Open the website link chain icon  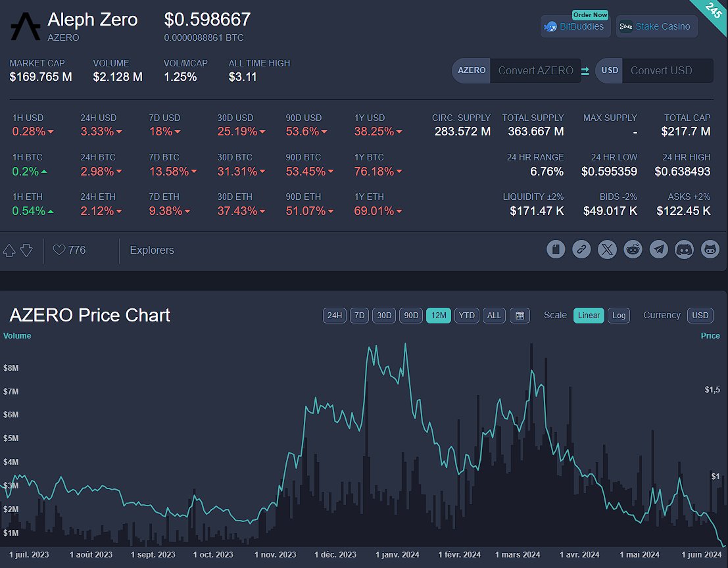click(581, 249)
